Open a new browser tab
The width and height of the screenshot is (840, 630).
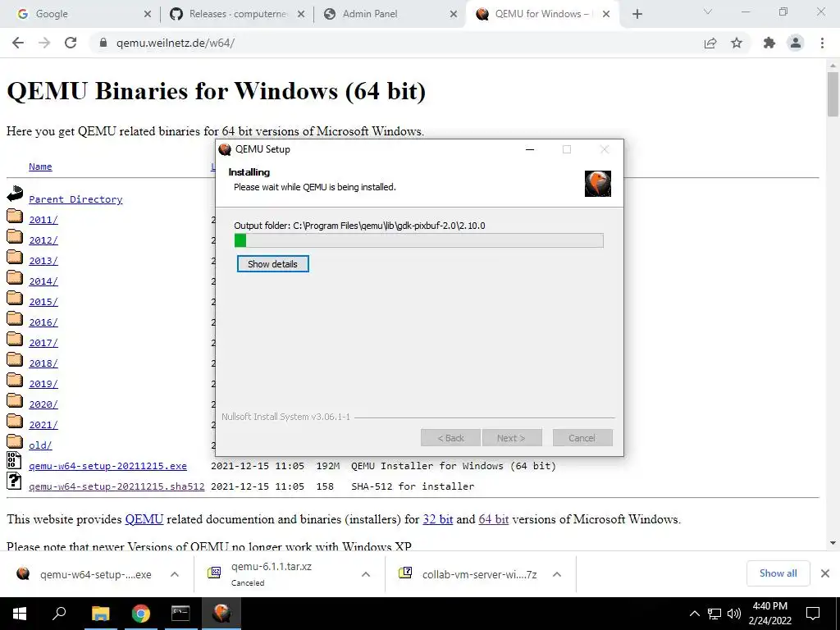tap(637, 15)
